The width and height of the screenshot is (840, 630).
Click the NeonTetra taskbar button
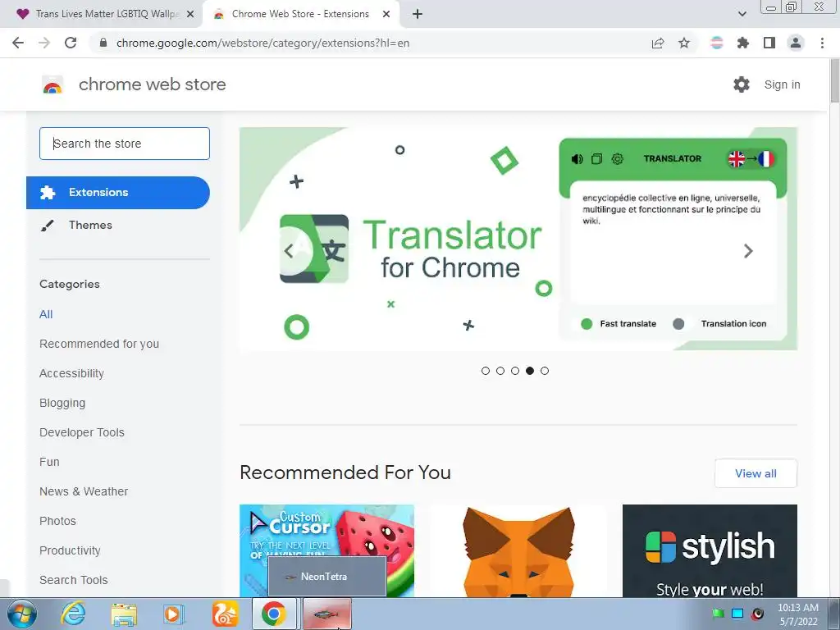327,614
